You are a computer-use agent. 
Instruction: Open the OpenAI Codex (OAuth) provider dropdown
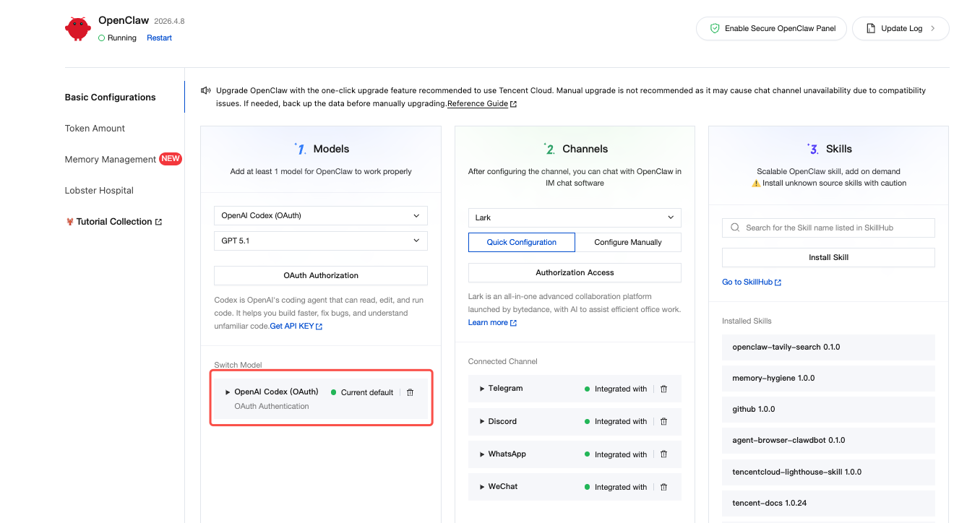pyautogui.click(x=320, y=215)
